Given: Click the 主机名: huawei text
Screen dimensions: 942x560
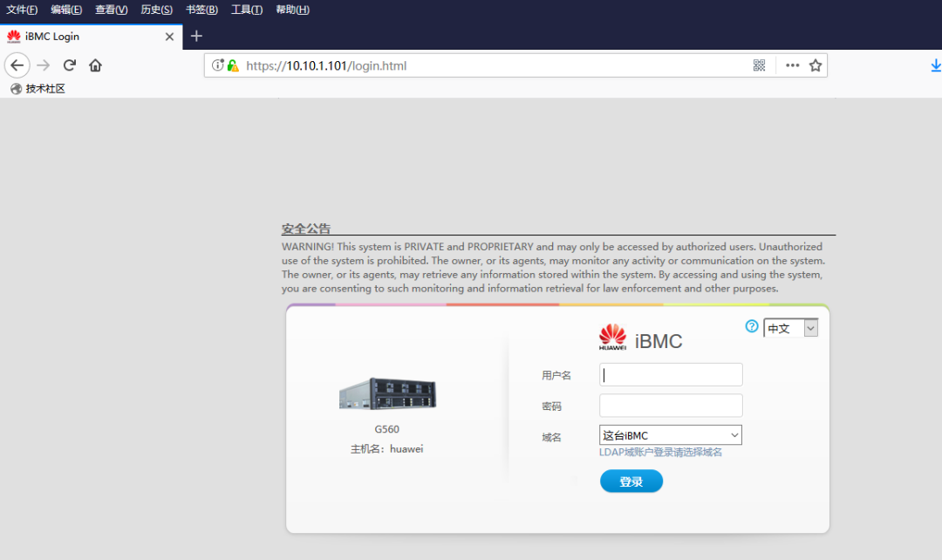Looking at the screenshot, I should (x=387, y=449).
